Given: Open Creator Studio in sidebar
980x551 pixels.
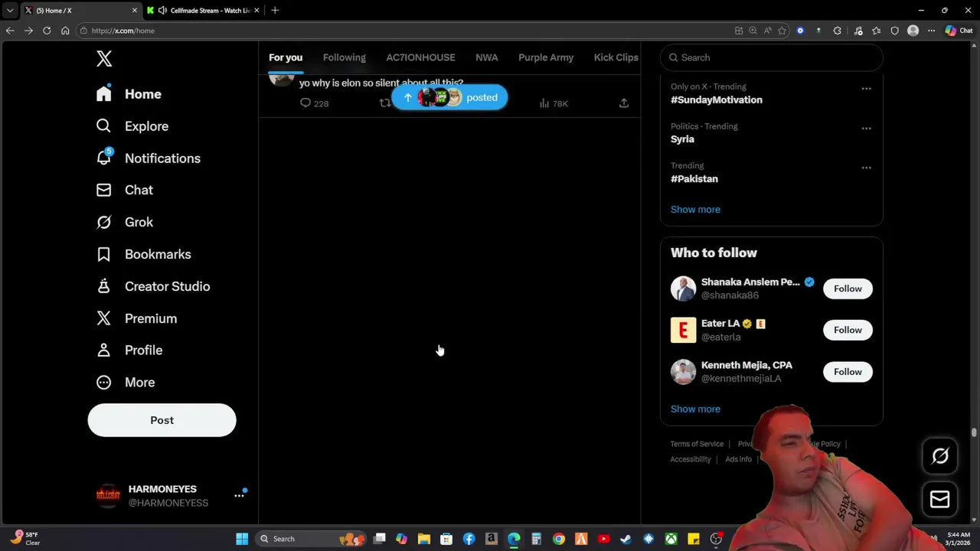Looking at the screenshot, I should click(x=152, y=286).
